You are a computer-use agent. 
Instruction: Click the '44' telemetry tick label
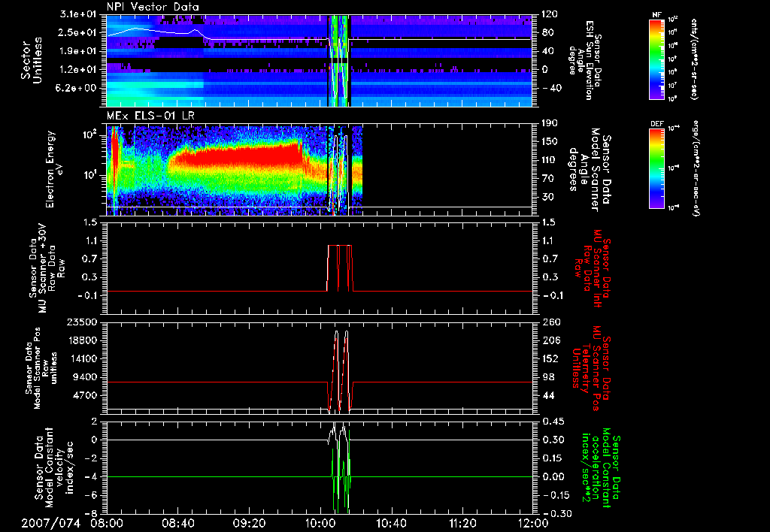point(548,395)
